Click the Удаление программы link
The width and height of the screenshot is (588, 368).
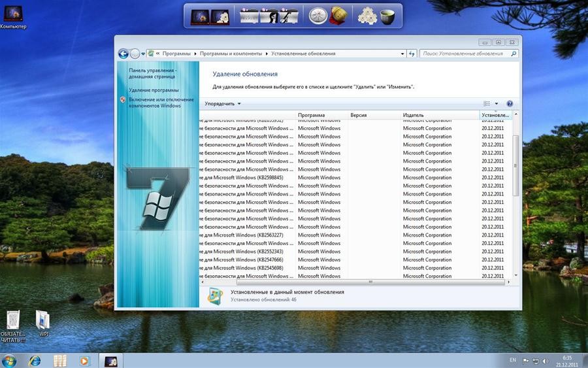(154, 90)
